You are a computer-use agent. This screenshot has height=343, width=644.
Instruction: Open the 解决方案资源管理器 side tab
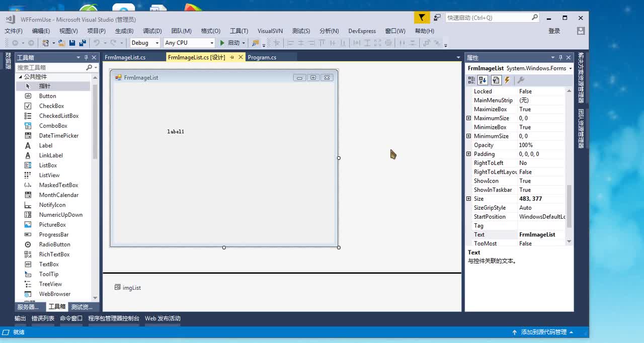point(581,78)
